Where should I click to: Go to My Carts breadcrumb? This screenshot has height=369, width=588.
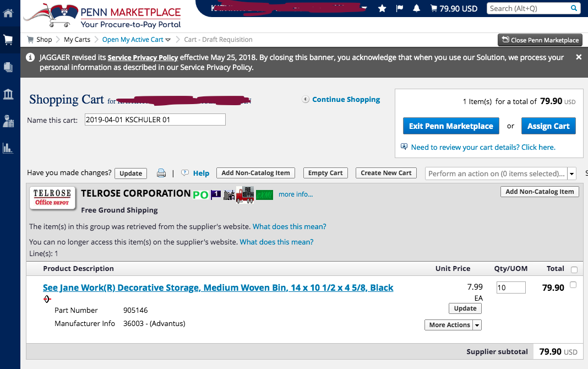(x=77, y=39)
